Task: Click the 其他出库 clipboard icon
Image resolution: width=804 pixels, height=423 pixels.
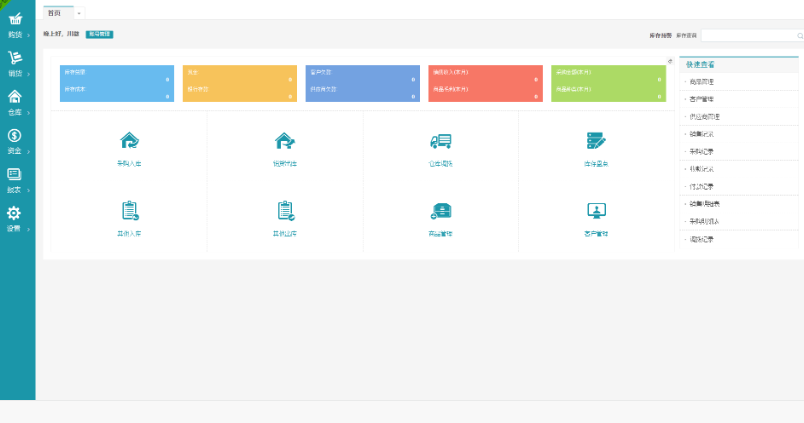Action: [x=285, y=211]
